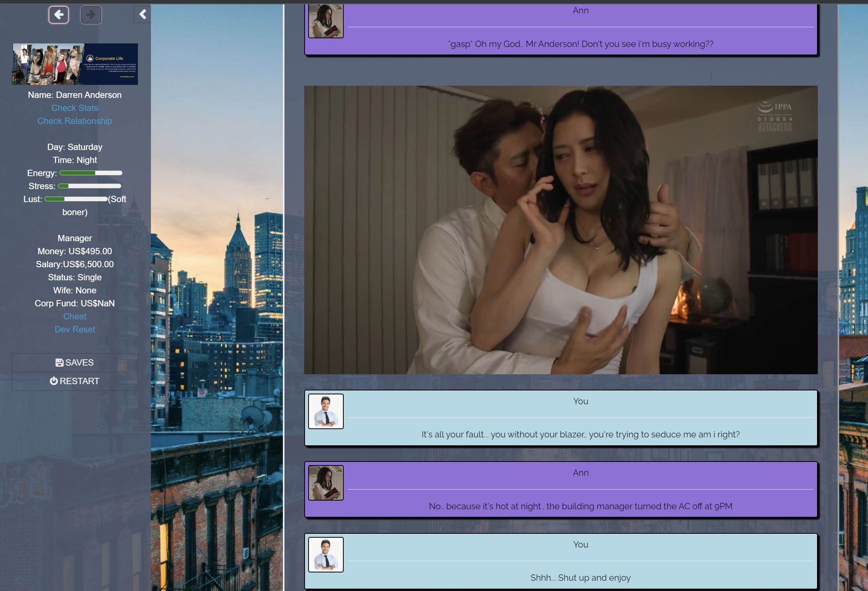868x591 pixels.
Task: Click the floppy disk icon beside SAVES
Action: (59, 362)
